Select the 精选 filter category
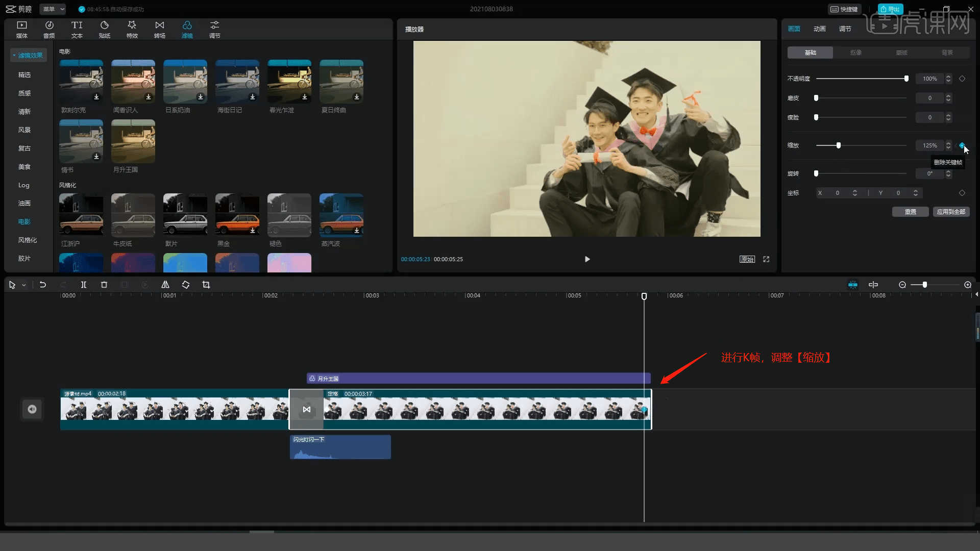Viewport: 980px width, 551px height. pyautogui.click(x=24, y=75)
